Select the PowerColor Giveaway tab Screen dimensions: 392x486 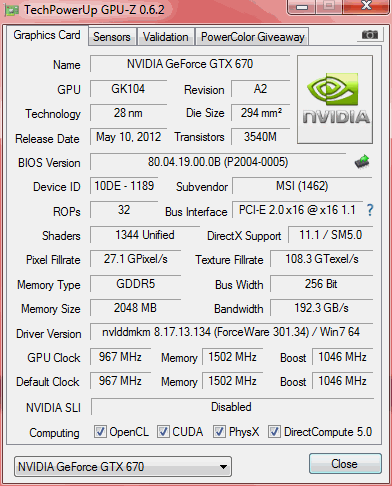tap(253, 37)
